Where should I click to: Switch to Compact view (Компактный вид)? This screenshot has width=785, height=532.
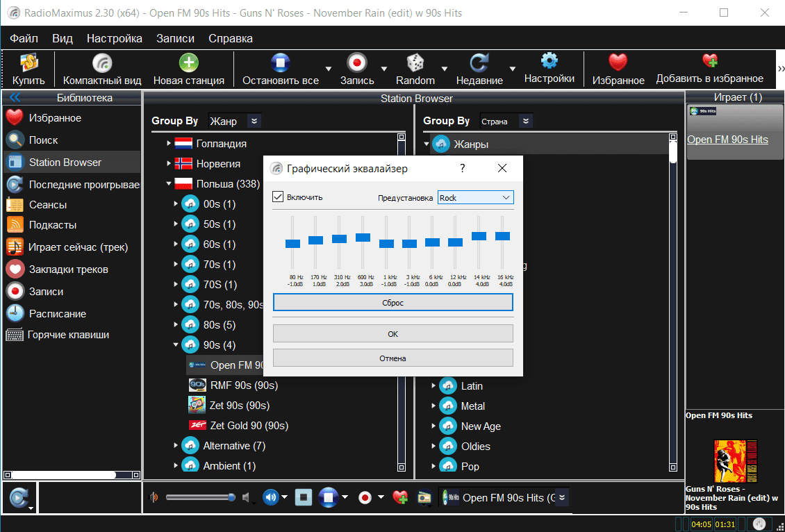(x=102, y=70)
